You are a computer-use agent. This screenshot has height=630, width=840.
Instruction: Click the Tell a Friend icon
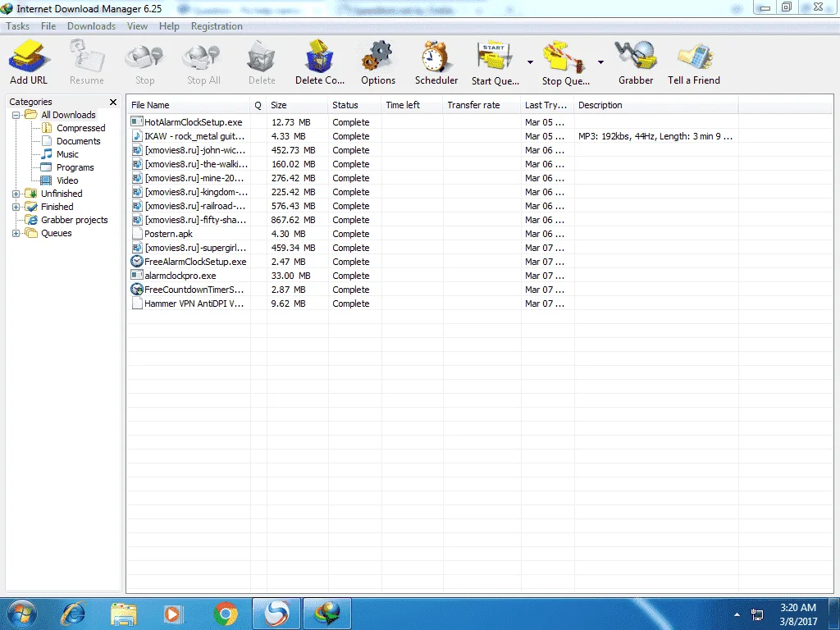(694, 57)
